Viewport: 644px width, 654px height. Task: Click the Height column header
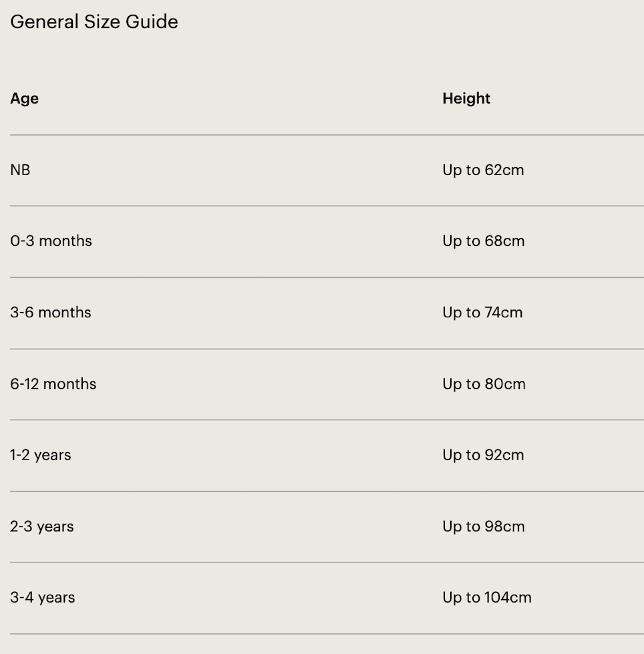pyautogui.click(x=466, y=99)
